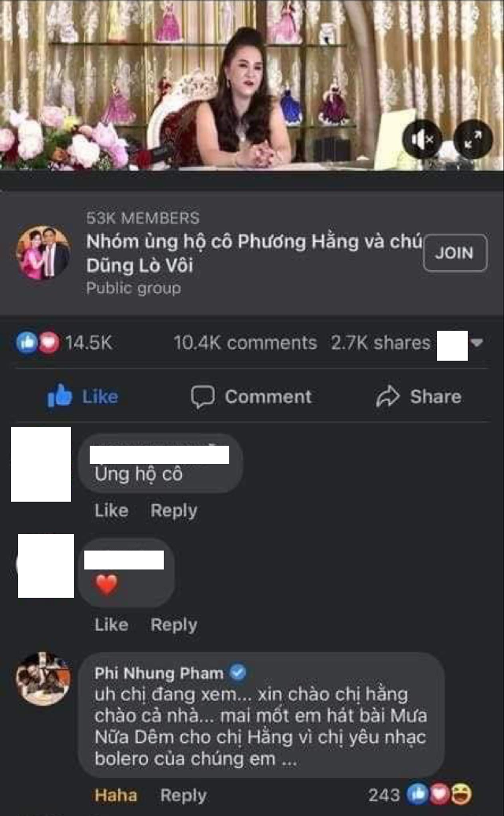The height and width of the screenshot is (816, 504).
Task: View the 14.5K reactions list
Action: click(x=65, y=343)
